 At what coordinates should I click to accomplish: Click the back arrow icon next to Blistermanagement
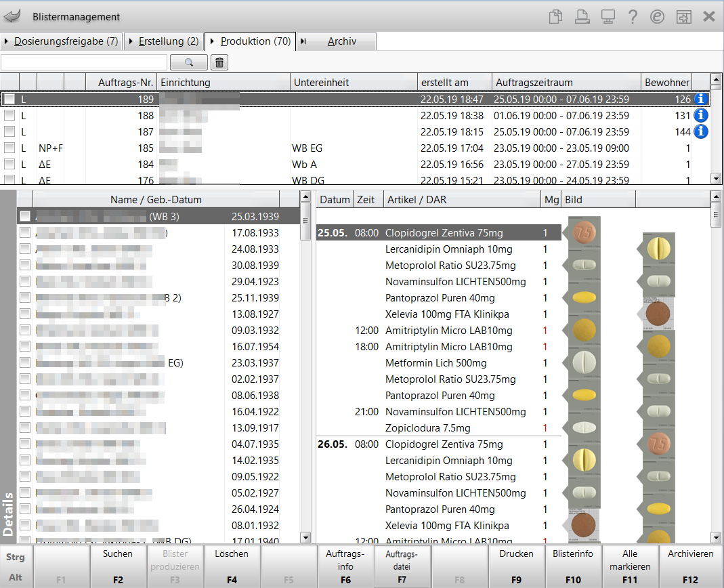(x=12, y=17)
